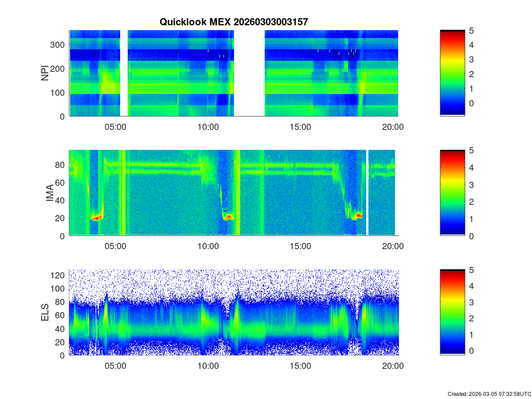This screenshot has height=399, width=532.
Task: Click the wide white data gap in NPI plot
Action: pos(249,73)
